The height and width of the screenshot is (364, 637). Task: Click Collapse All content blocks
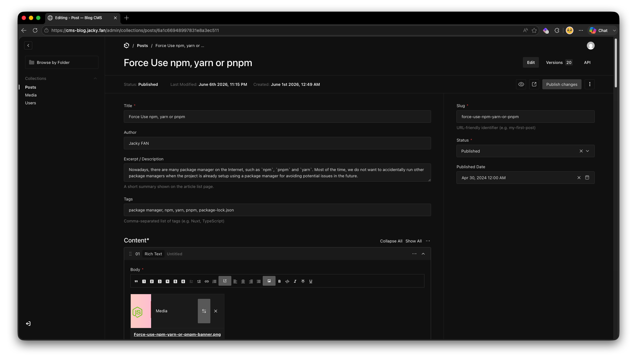click(x=391, y=241)
